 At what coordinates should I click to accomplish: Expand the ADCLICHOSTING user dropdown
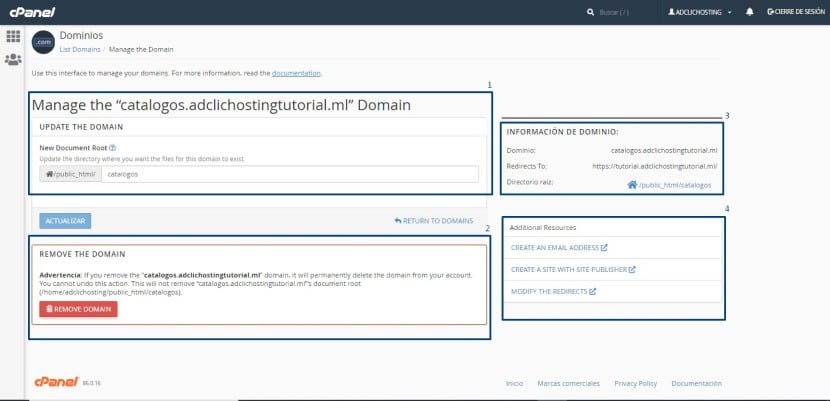(x=700, y=12)
